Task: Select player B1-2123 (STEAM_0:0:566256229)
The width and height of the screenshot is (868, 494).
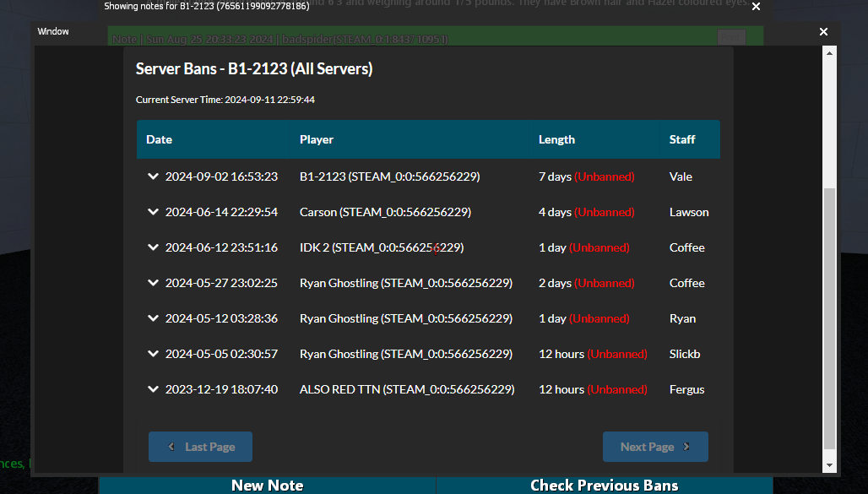Action: 390,176
